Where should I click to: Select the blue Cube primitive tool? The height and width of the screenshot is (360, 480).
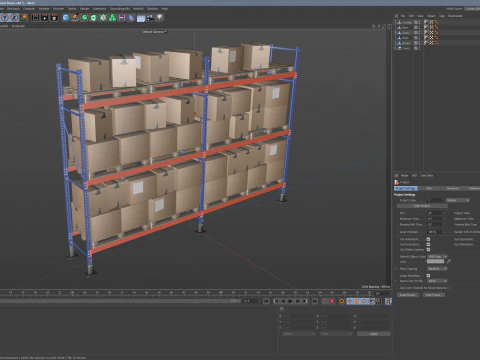pos(66,17)
